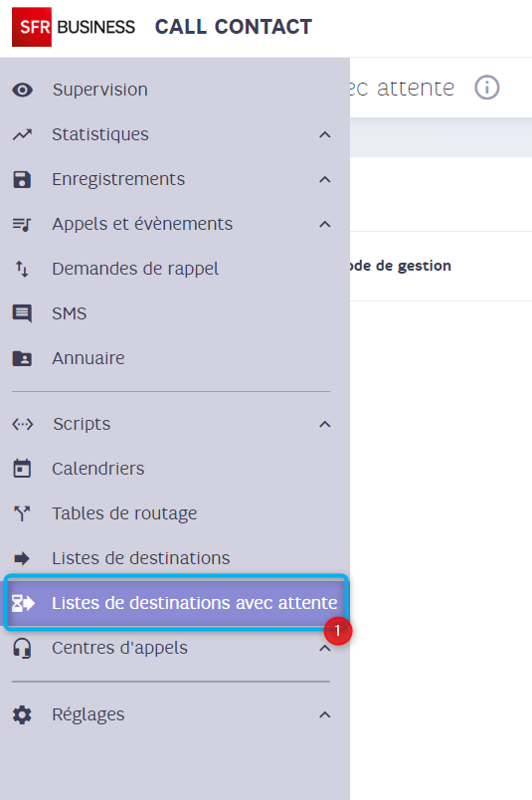This screenshot has height=800, width=532.
Task: Click the Tables de routage fork icon
Action: pos(22,513)
